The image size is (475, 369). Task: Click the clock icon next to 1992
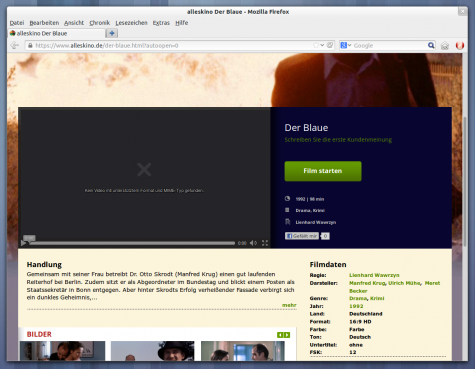287,199
